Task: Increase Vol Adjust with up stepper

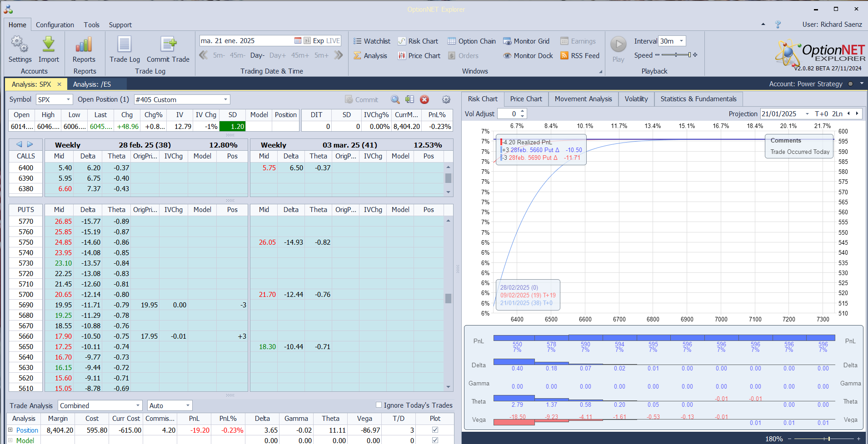Action: coord(523,111)
